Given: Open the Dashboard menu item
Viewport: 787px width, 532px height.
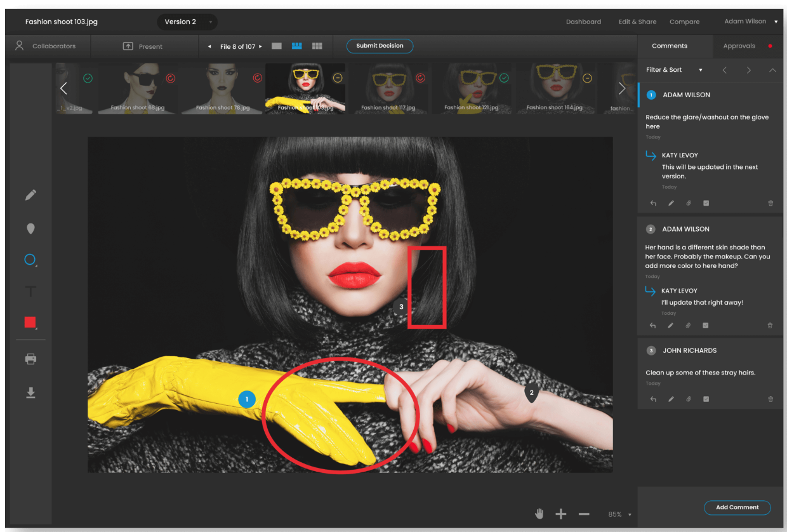Looking at the screenshot, I should pyautogui.click(x=583, y=22).
